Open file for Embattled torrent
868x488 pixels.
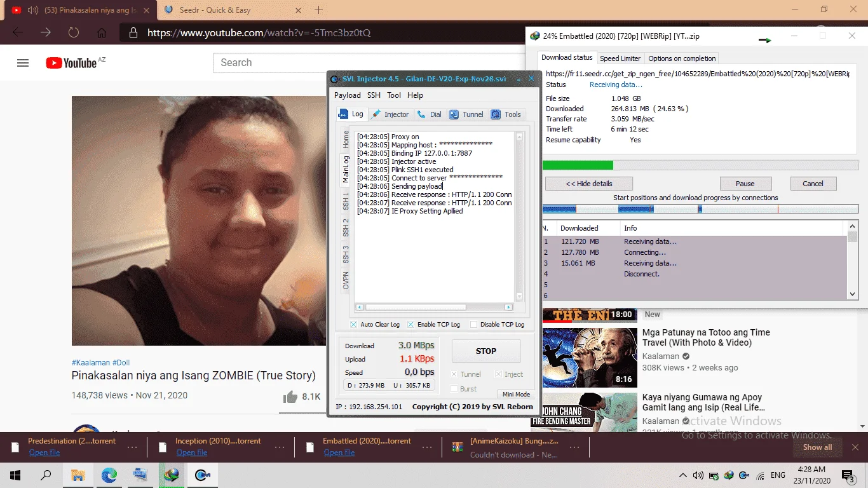point(339,452)
